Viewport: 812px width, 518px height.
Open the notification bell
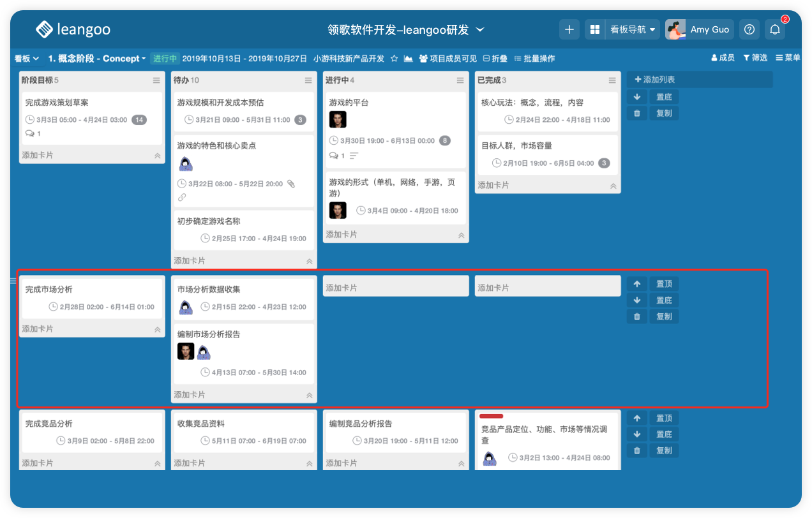[774, 29]
